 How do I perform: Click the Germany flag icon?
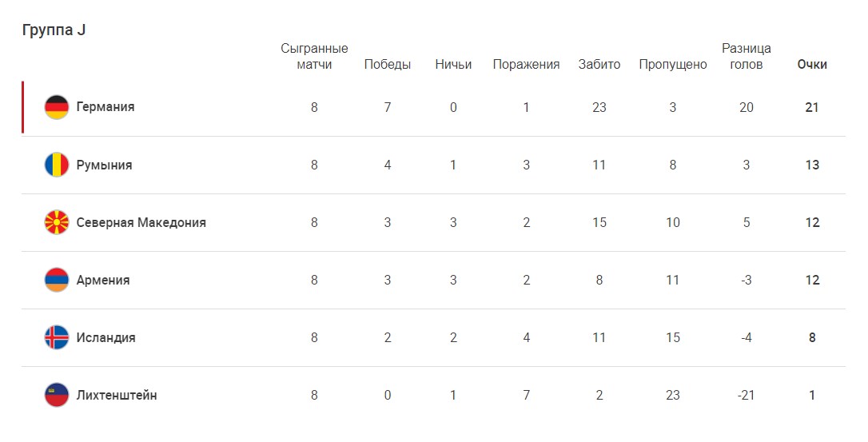(57, 107)
